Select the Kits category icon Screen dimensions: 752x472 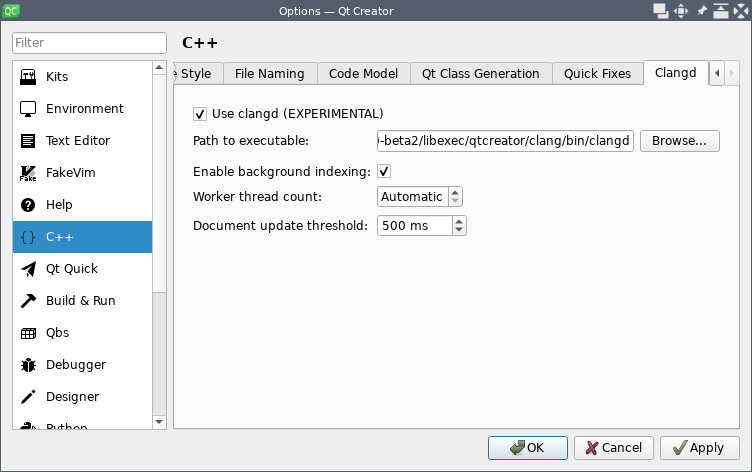click(x=28, y=77)
